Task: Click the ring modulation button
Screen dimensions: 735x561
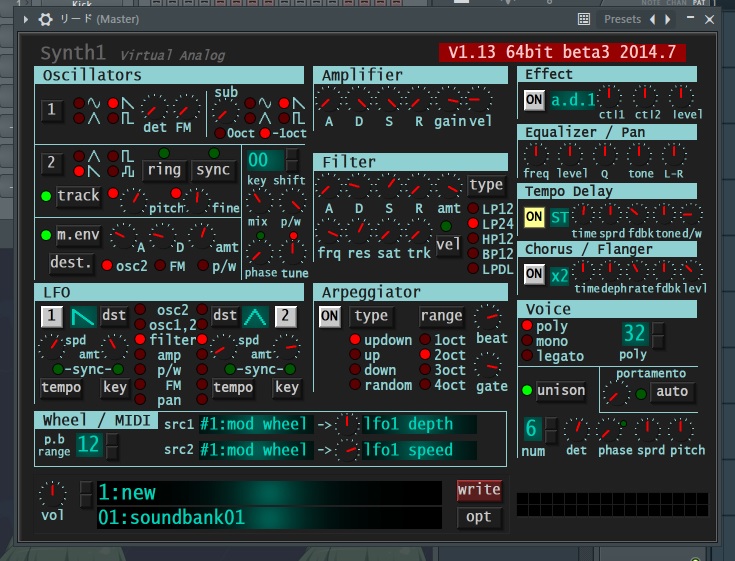Action: pyautogui.click(x=164, y=170)
